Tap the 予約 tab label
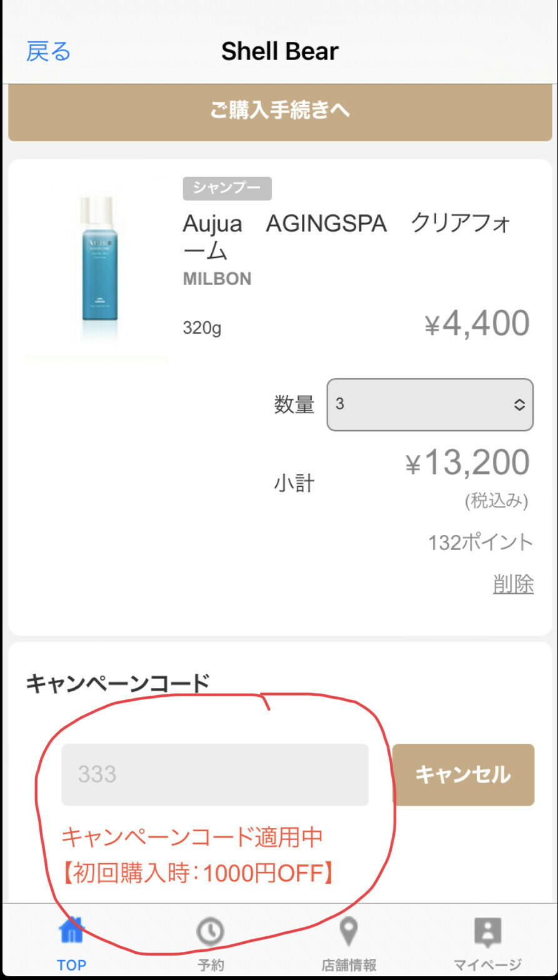The image size is (558, 980). [211, 964]
